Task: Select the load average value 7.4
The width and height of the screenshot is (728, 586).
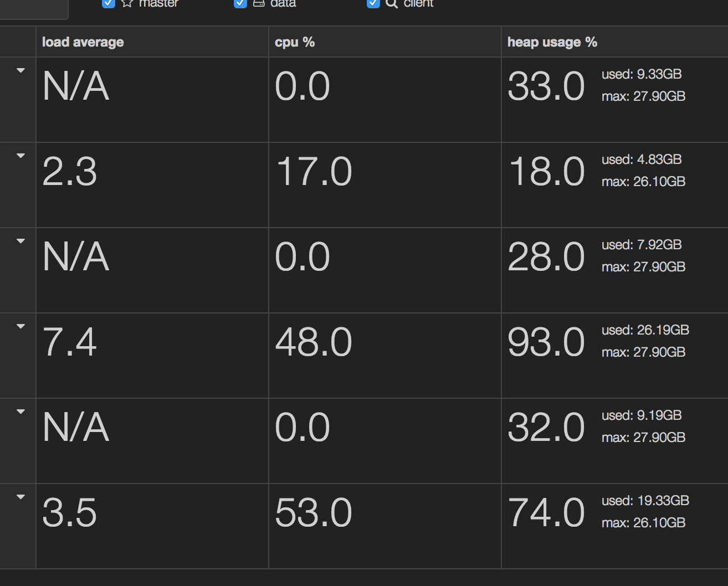Action: tap(70, 342)
